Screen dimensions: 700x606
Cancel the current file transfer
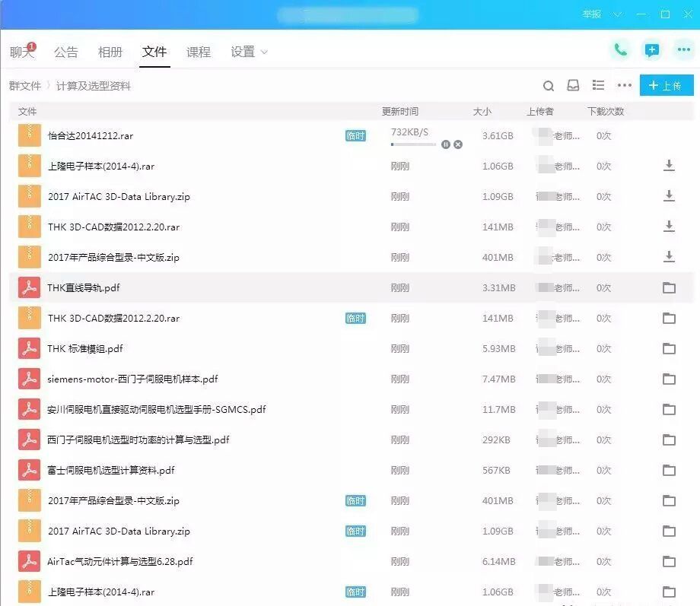(457, 144)
